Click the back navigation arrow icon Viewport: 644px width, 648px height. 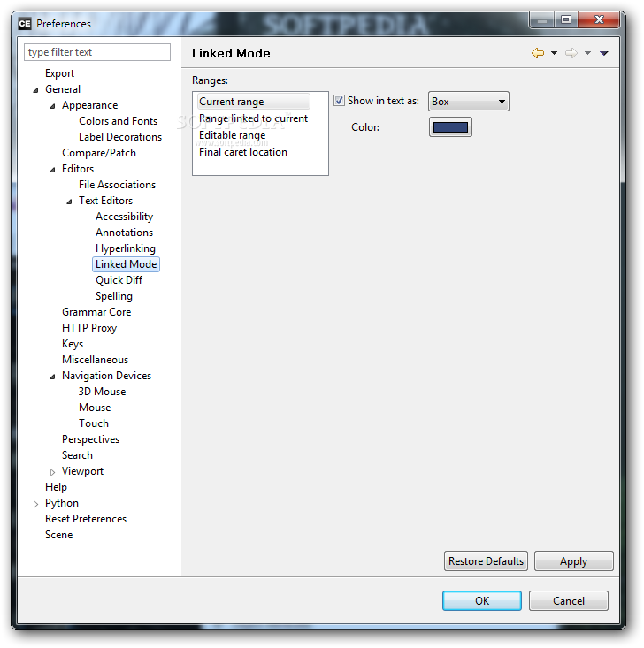(538, 53)
